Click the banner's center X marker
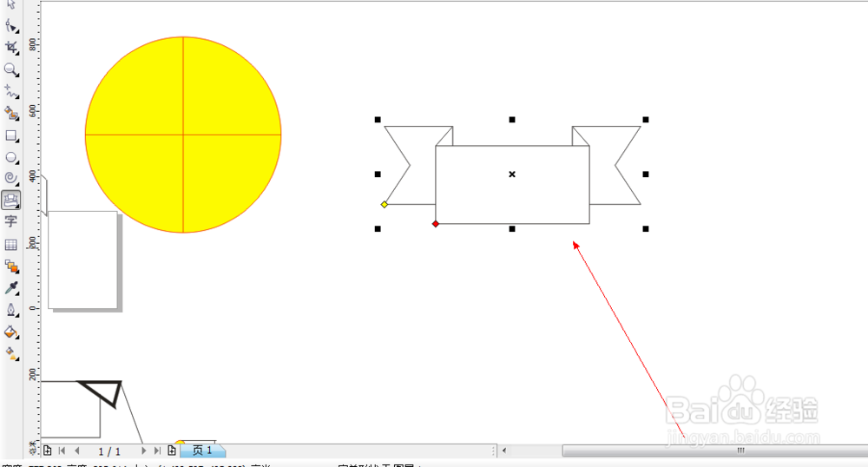The height and width of the screenshot is (467, 868). click(x=512, y=174)
